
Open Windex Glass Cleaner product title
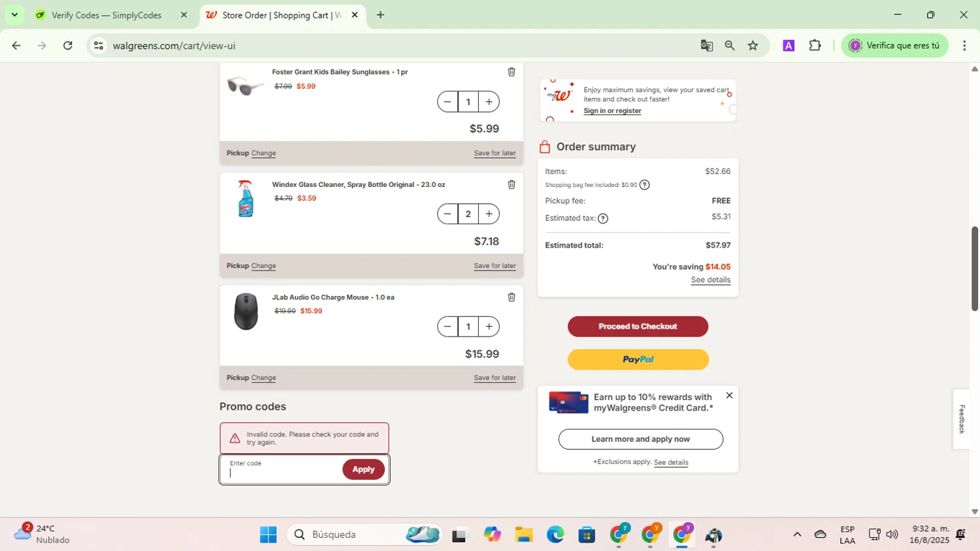click(359, 185)
